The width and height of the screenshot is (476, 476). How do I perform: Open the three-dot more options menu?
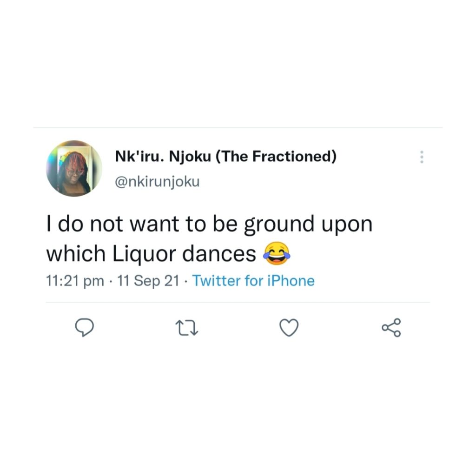422,157
